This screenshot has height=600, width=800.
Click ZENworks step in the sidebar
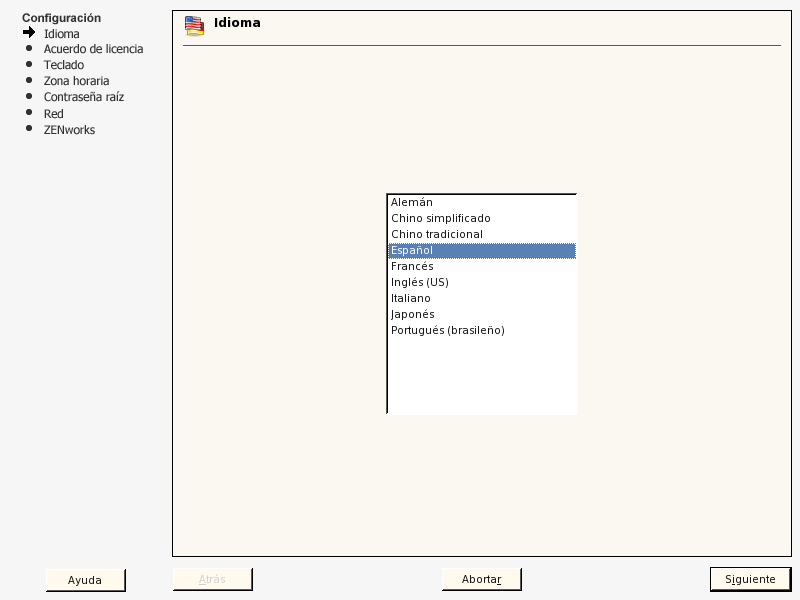(x=69, y=130)
